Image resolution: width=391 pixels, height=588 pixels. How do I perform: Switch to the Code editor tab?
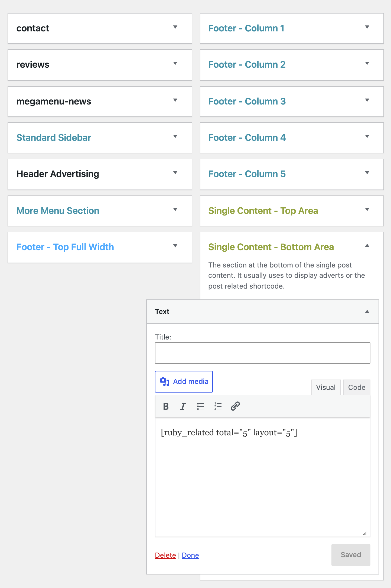[357, 387]
